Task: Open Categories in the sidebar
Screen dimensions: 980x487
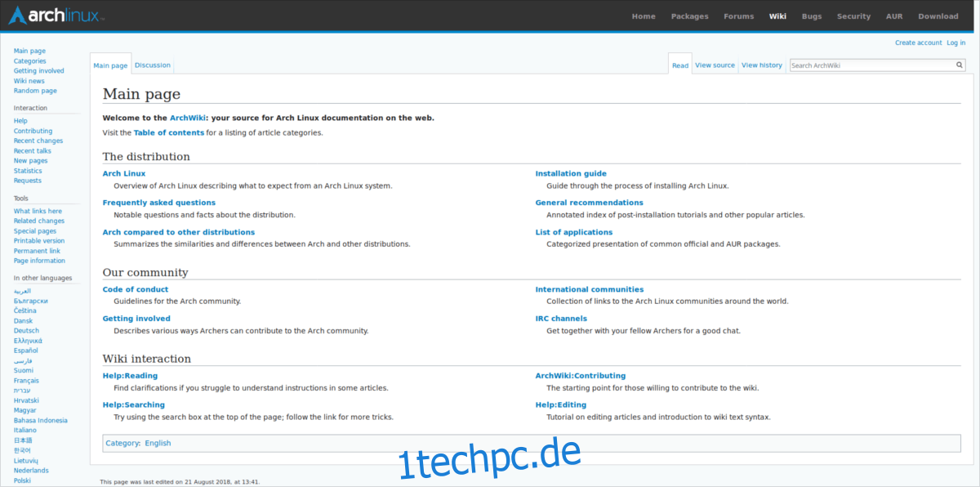Action: (x=30, y=61)
